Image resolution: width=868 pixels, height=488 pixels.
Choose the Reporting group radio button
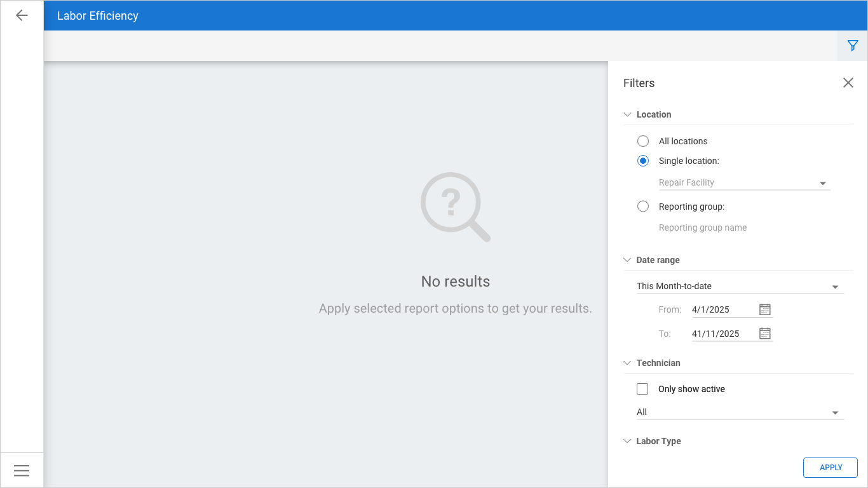[x=643, y=207]
